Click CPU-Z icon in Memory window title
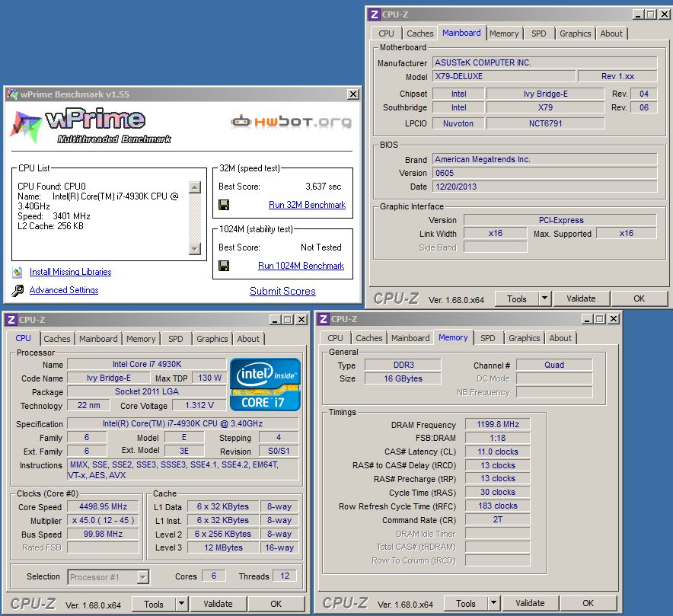Image resolution: width=673 pixels, height=616 pixels. pos(324,319)
